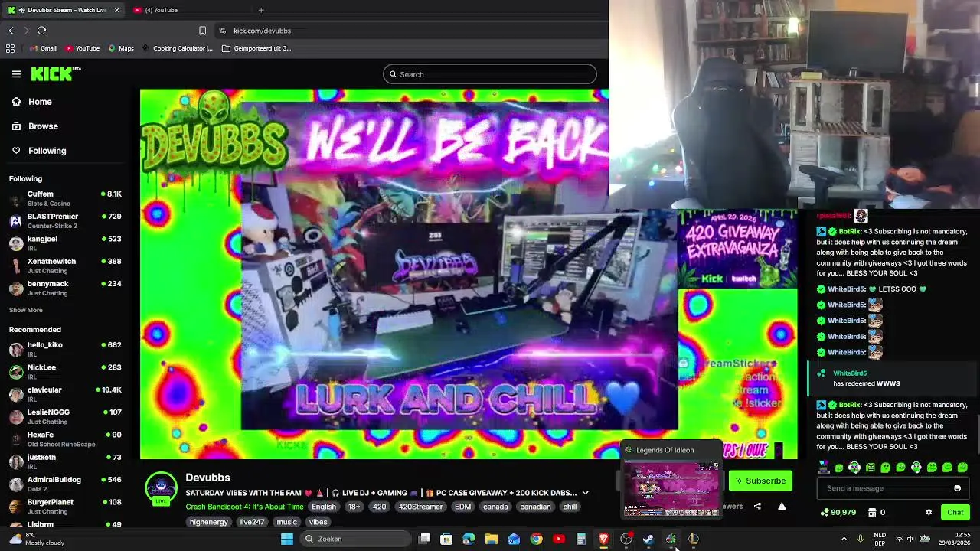Screen dimensions: 980x551
Task: Open chat settings gear icon
Action: click(929, 512)
